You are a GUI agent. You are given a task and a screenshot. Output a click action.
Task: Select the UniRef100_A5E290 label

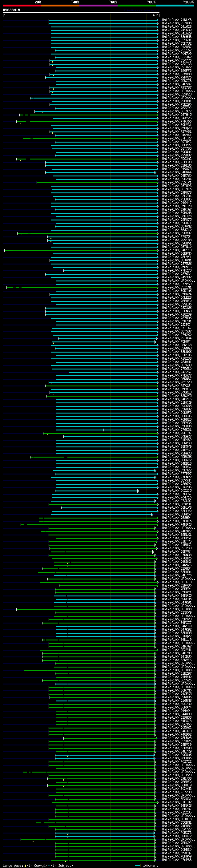point(177,104)
